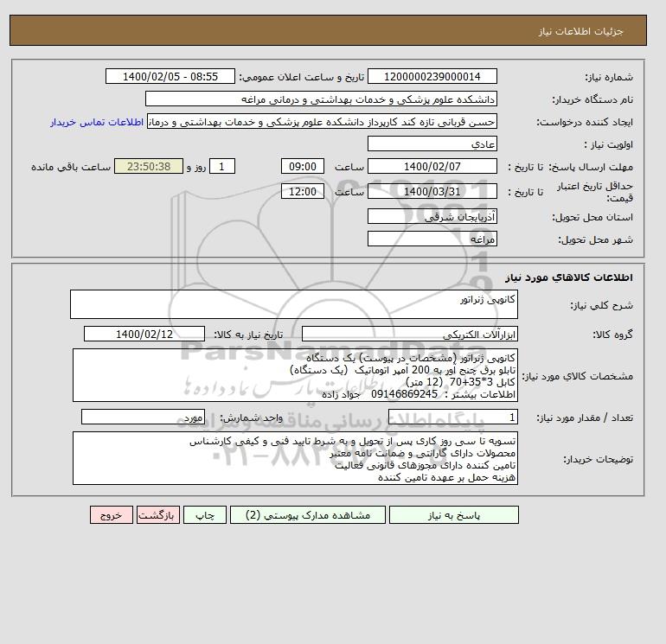Click تاریخ و ساعت اعلان عمومی label
This screenshot has width=666, height=644.
(x=302, y=77)
